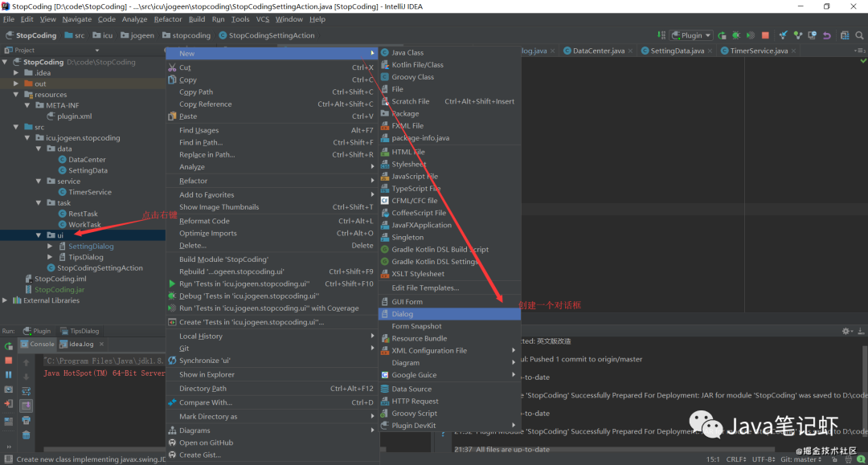Viewport: 868px width, 465px height.
Task: Click the purple Revert arrow icon
Action: 826,35
